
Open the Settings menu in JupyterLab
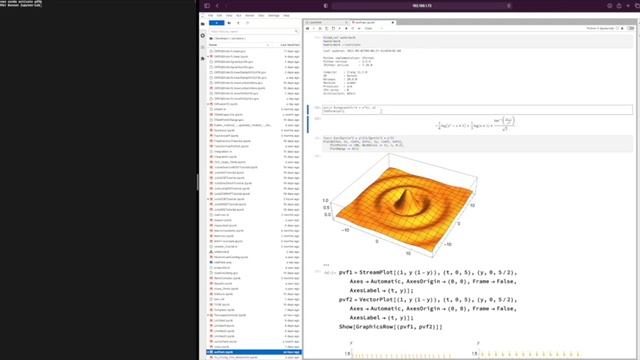click(274, 16)
